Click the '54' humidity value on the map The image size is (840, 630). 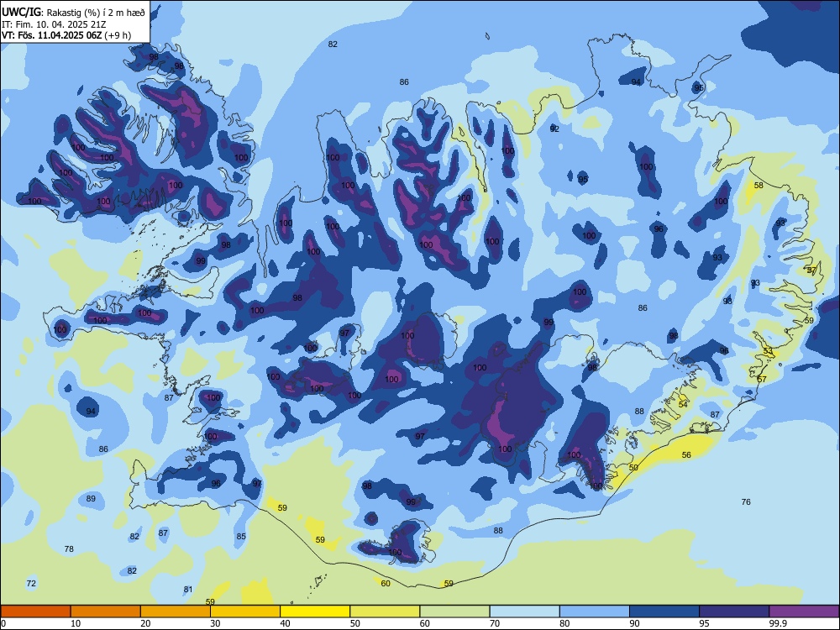[682, 404]
